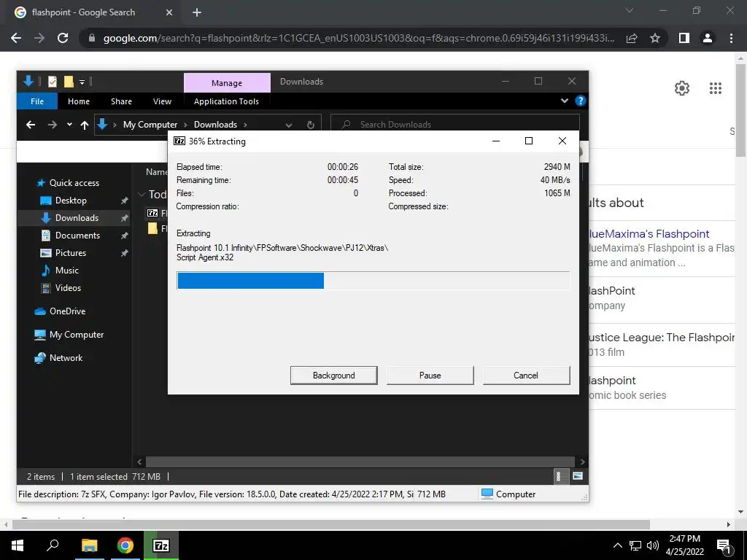747x560 pixels.
Task: Go back in Chrome
Action: click(16, 38)
